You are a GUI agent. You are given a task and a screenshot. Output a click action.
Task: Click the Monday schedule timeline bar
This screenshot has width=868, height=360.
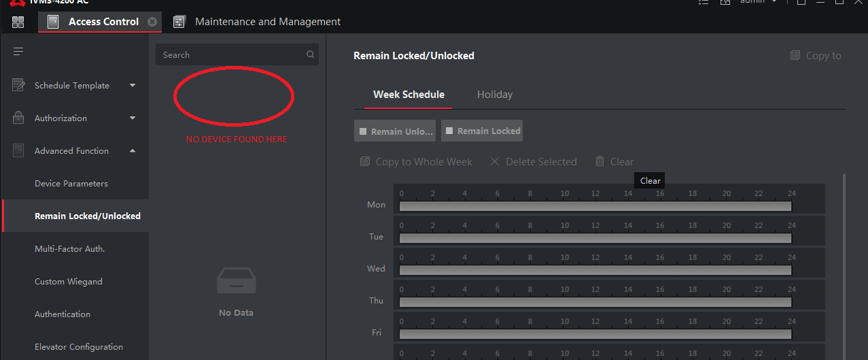(595, 206)
